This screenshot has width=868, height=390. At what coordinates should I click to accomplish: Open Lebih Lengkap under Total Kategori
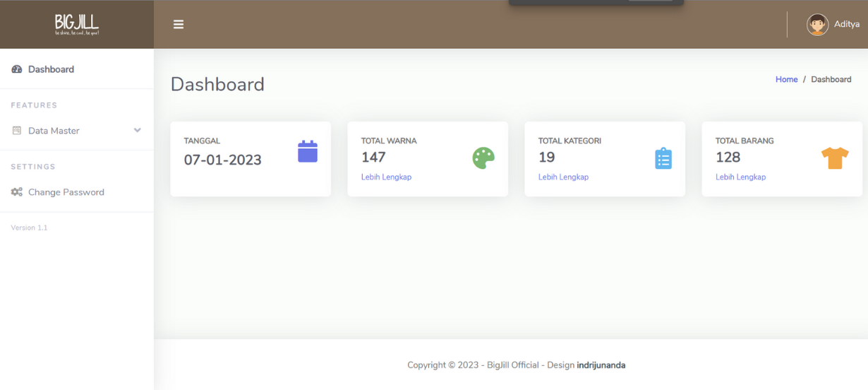tap(563, 177)
